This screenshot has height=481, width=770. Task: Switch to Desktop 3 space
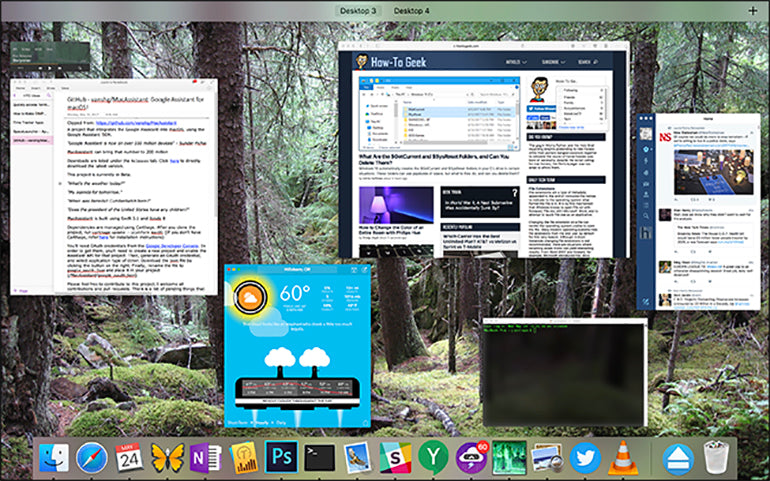pyautogui.click(x=358, y=10)
